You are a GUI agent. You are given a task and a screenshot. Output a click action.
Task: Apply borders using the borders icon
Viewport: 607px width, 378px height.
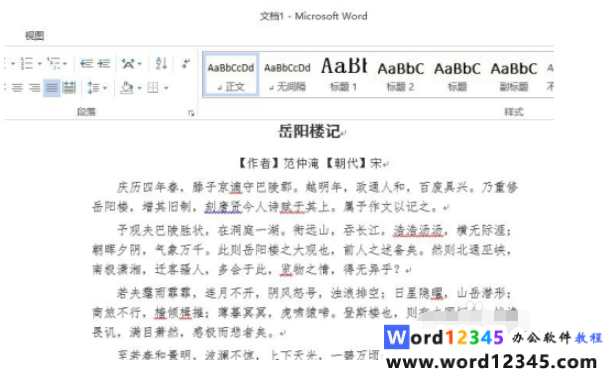coord(153,88)
